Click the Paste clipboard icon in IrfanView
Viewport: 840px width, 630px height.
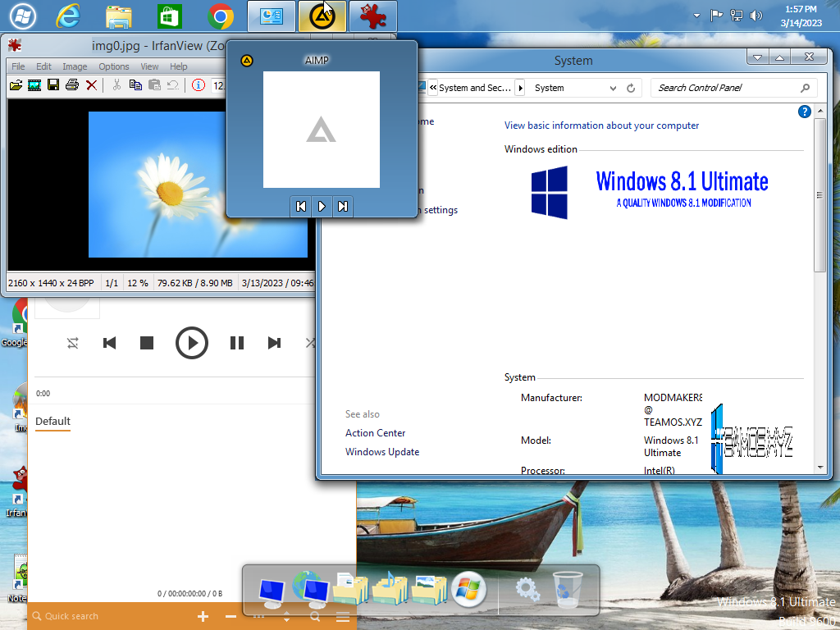[154, 84]
